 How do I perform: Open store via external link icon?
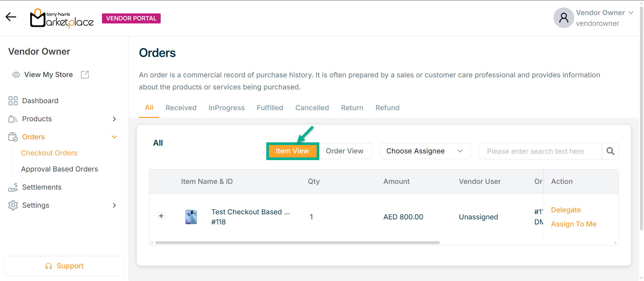pos(85,75)
